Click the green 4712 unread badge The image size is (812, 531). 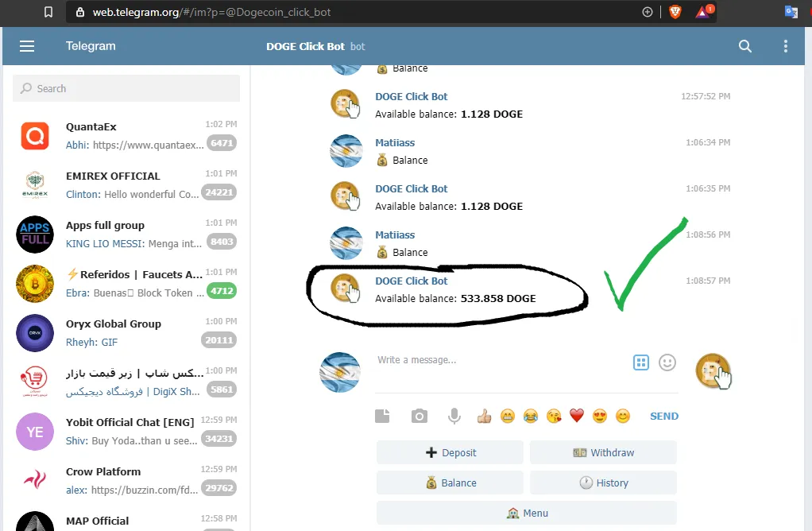222,291
